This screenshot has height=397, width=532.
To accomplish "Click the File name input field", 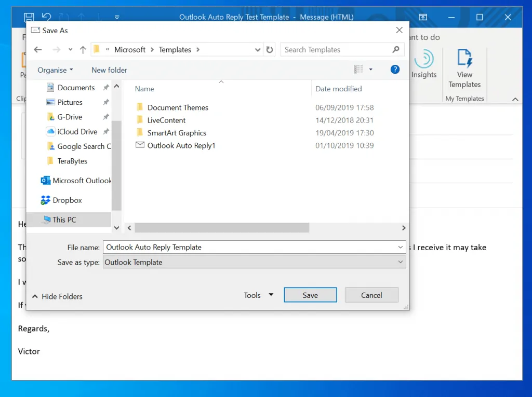I will tap(249, 248).
